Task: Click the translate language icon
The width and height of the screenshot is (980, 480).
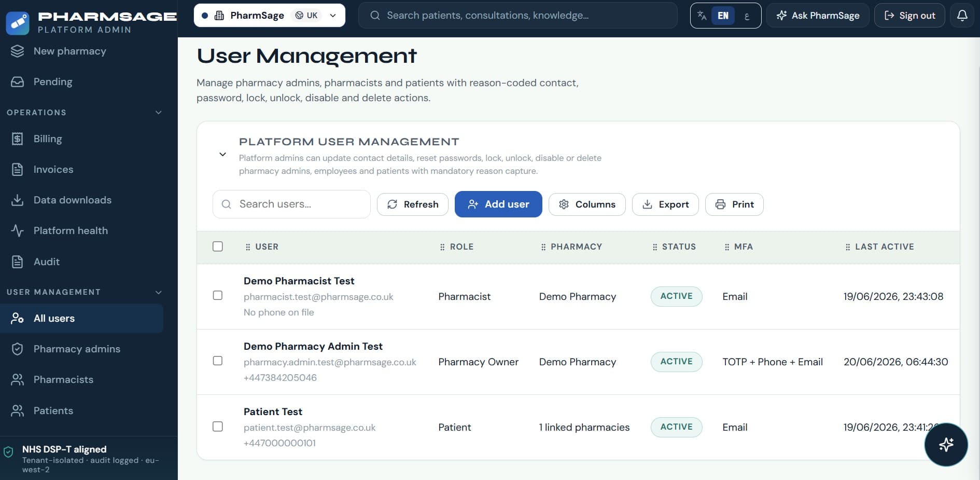Action: (702, 16)
